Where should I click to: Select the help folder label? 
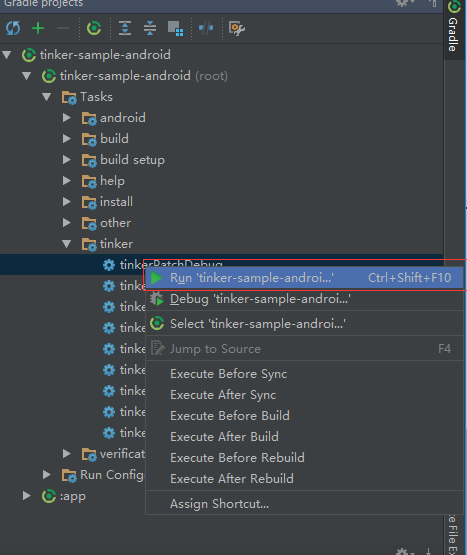(x=112, y=181)
